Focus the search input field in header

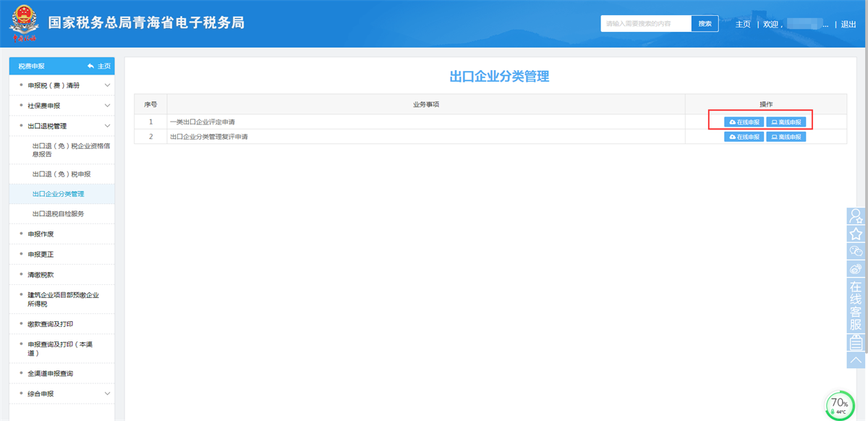(x=645, y=24)
